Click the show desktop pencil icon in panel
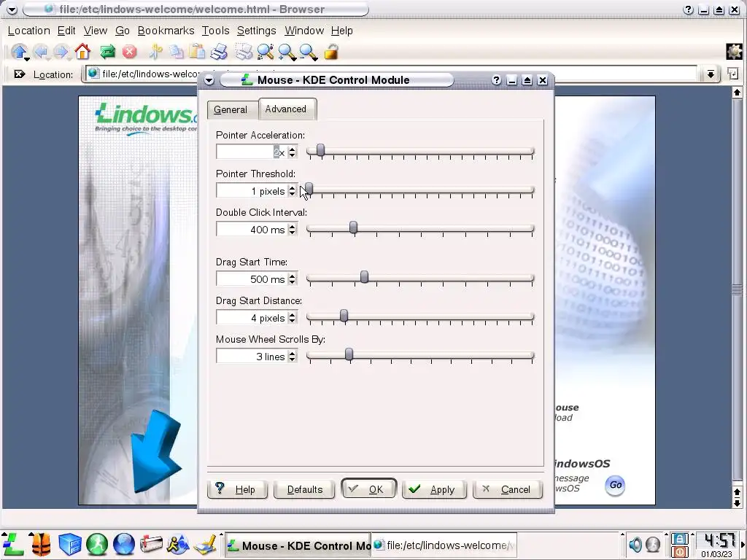 pos(206,544)
